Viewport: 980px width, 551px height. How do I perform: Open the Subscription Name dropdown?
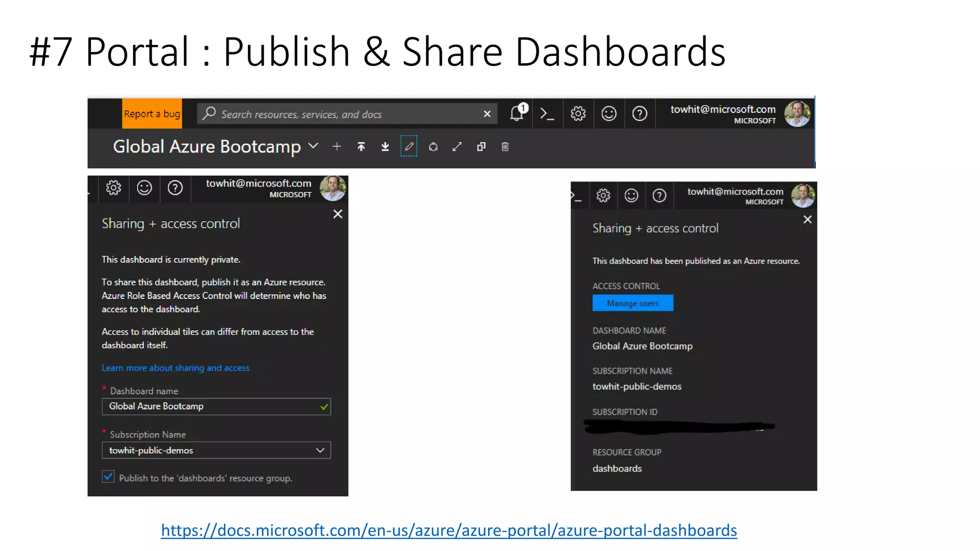coord(216,450)
